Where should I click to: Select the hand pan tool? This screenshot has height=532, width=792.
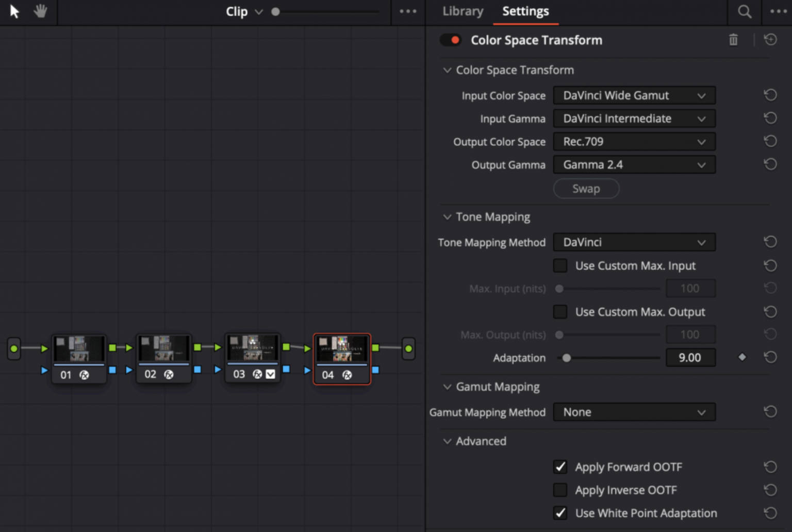pyautogui.click(x=40, y=11)
